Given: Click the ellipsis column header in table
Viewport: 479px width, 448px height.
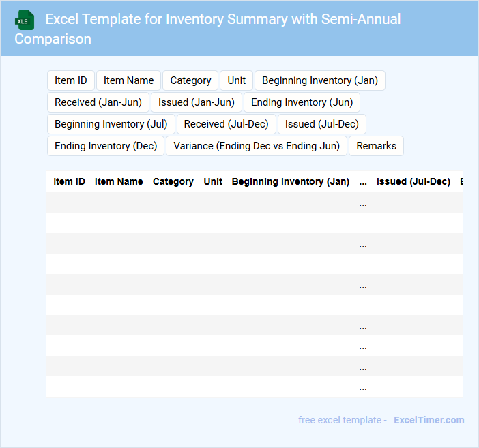Looking at the screenshot, I should point(363,181).
